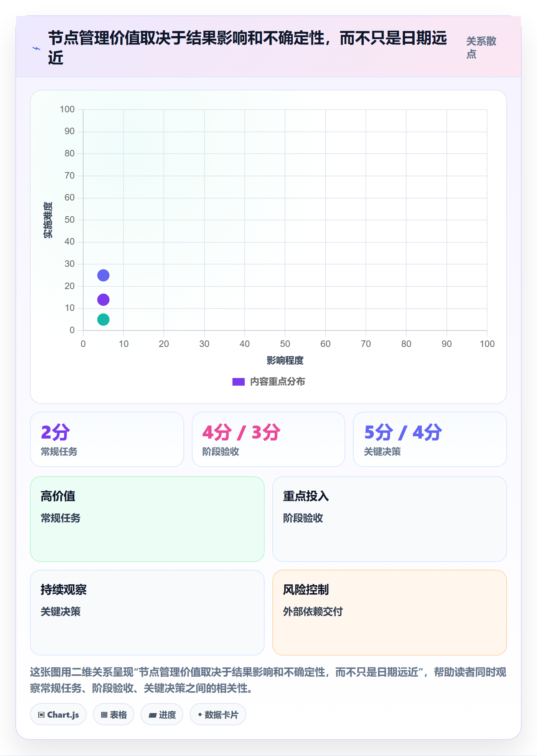This screenshot has height=756, width=537.
Task: Open the 2分 常规任务 stat card
Action: coord(107,439)
